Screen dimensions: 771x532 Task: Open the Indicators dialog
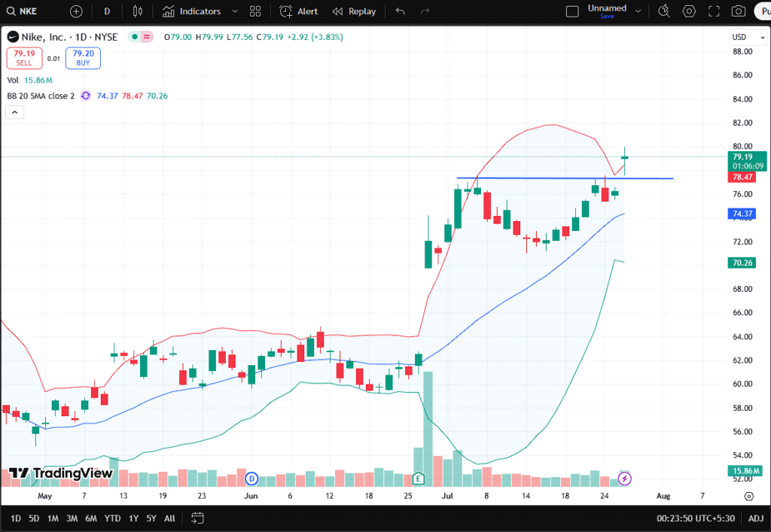coord(192,11)
